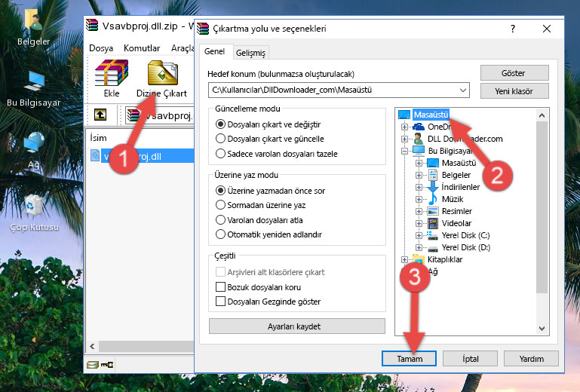Select Dosyaları çıkart ve güncelle option

point(270,139)
